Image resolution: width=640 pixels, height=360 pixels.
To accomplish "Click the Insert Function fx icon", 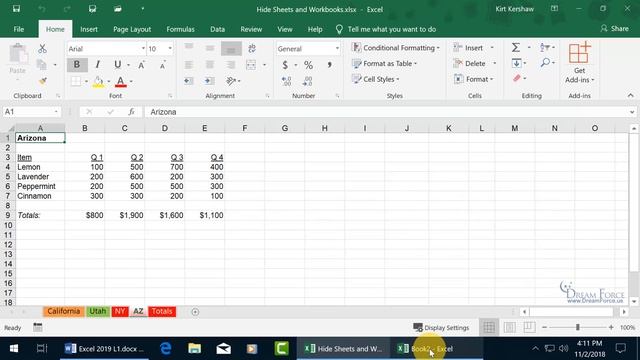I will pos(131,111).
